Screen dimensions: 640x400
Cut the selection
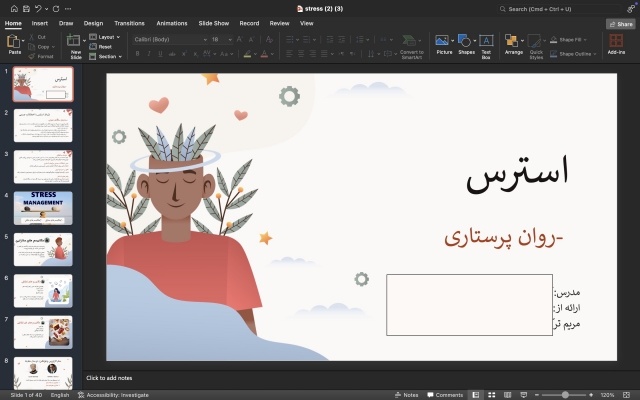click(37, 37)
